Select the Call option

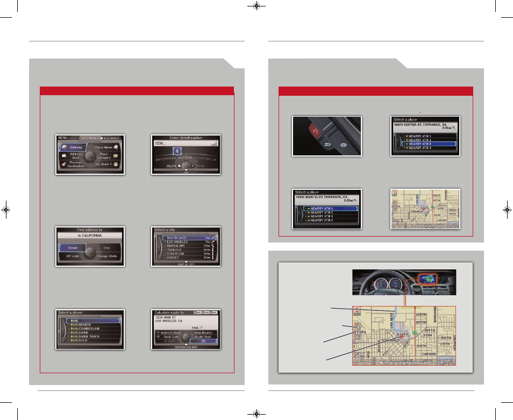click(169, 341)
